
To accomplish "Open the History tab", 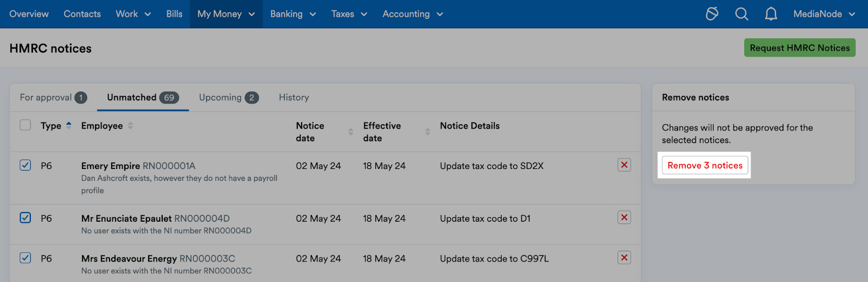I will tap(294, 97).
